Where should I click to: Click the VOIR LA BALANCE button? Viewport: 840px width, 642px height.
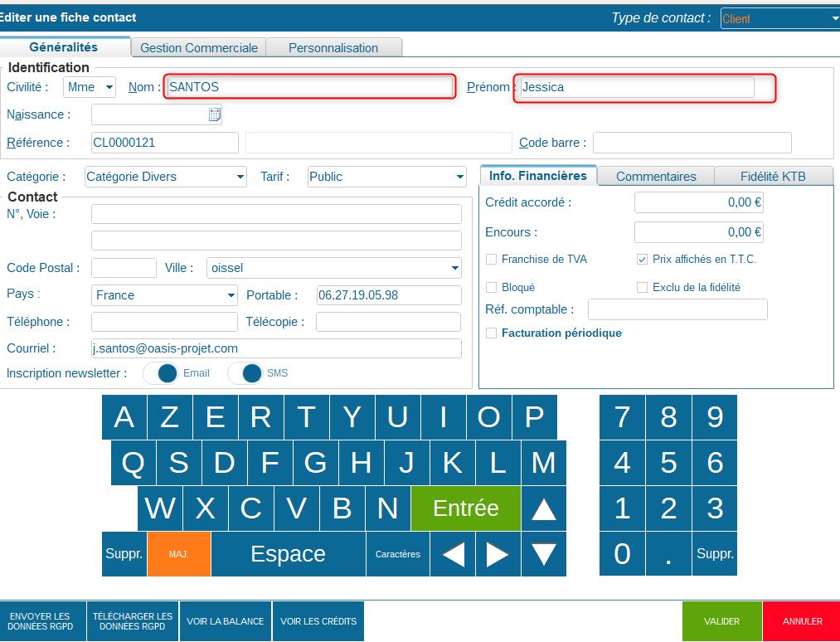226,621
